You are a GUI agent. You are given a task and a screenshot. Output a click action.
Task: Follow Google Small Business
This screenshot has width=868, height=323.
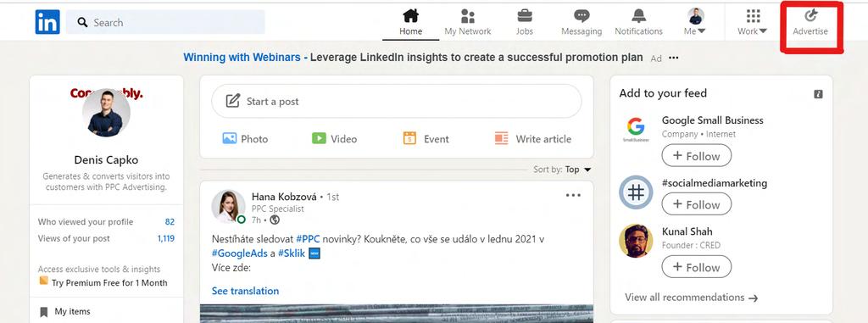697,156
